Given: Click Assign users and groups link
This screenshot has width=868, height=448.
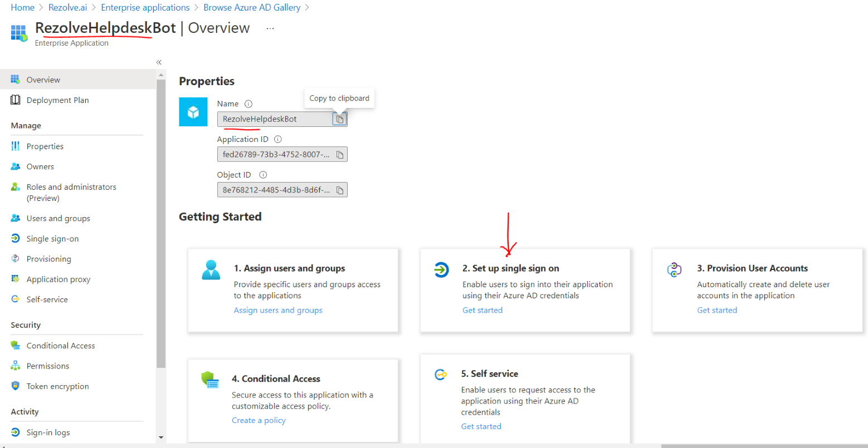Looking at the screenshot, I should pyautogui.click(x=278, y=310).
